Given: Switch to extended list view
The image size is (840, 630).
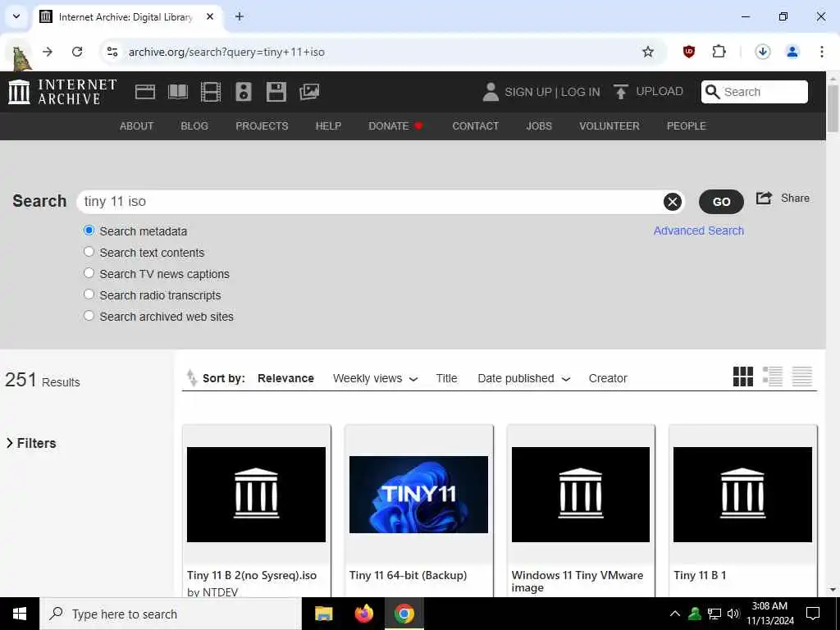Looking at the screenshot, I should (x=772, y=377).
